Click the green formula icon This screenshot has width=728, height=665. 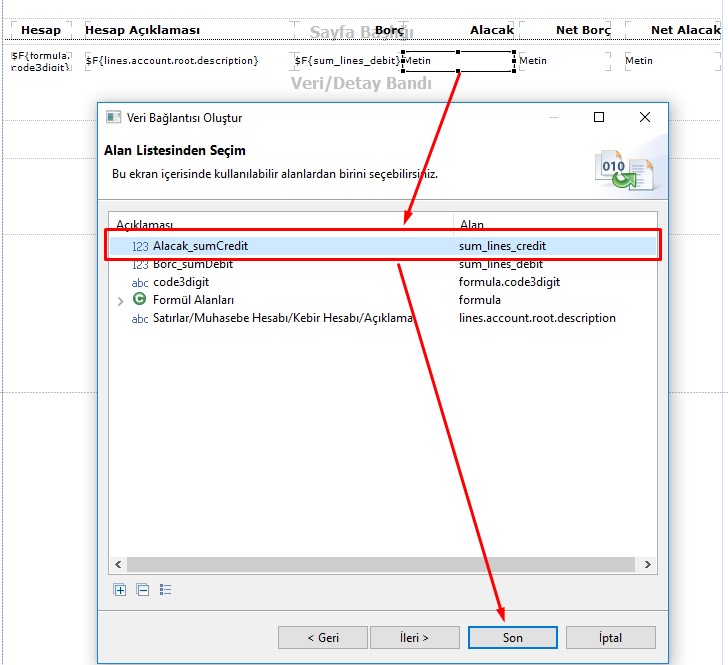click(139, 299)
